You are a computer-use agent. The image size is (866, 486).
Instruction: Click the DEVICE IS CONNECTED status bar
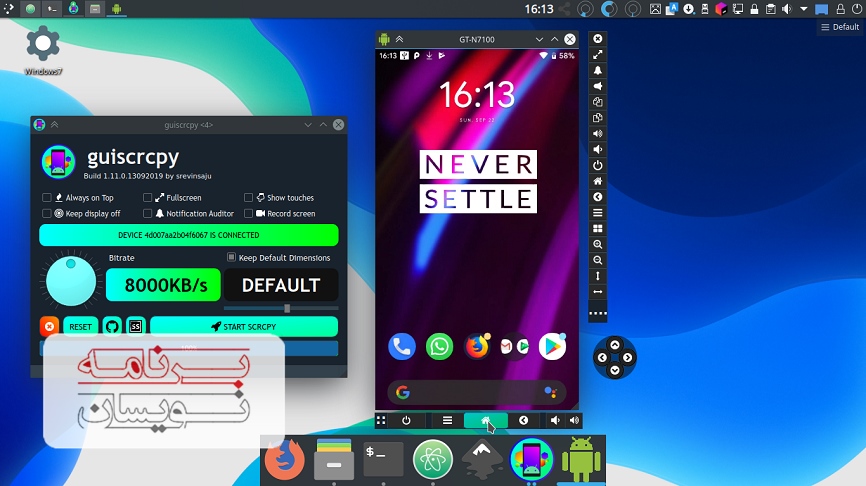188,235
